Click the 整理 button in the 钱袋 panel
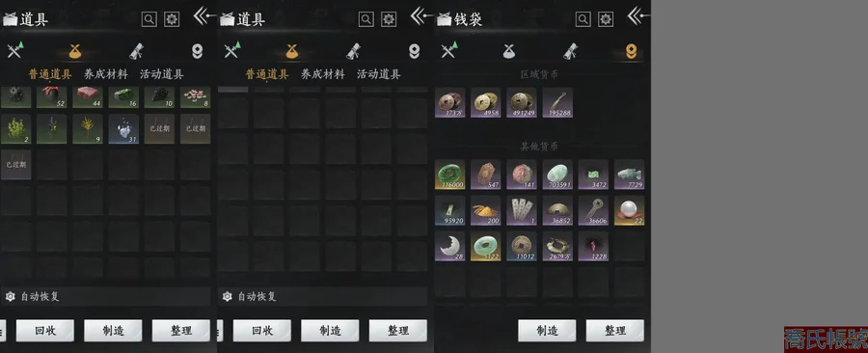Viewport: 868px width, 353px height. (615, 331)
